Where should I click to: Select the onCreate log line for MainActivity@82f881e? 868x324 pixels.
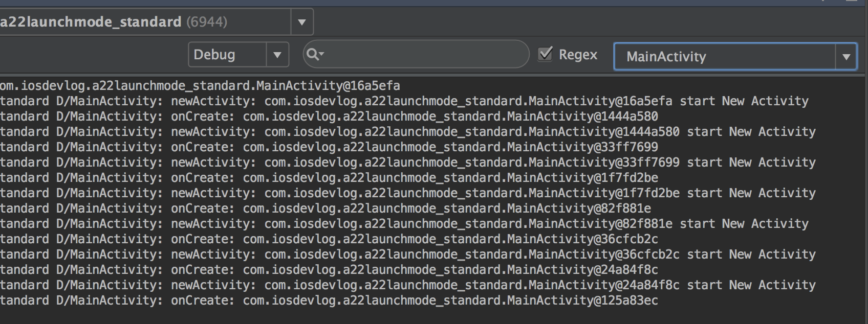tap(325, 208)
